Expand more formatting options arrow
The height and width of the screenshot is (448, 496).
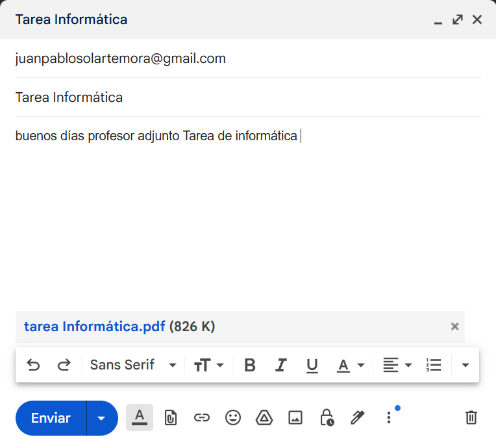pos(465,365)
